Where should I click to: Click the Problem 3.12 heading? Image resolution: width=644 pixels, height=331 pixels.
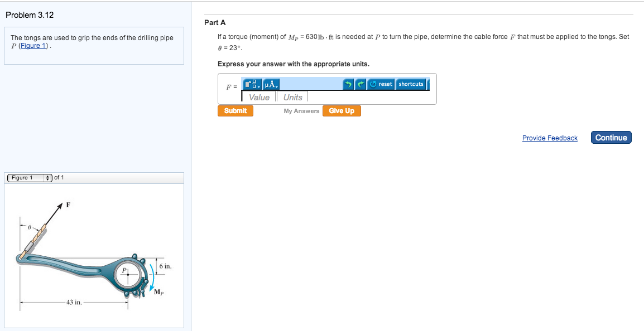[x=30, y=14]
